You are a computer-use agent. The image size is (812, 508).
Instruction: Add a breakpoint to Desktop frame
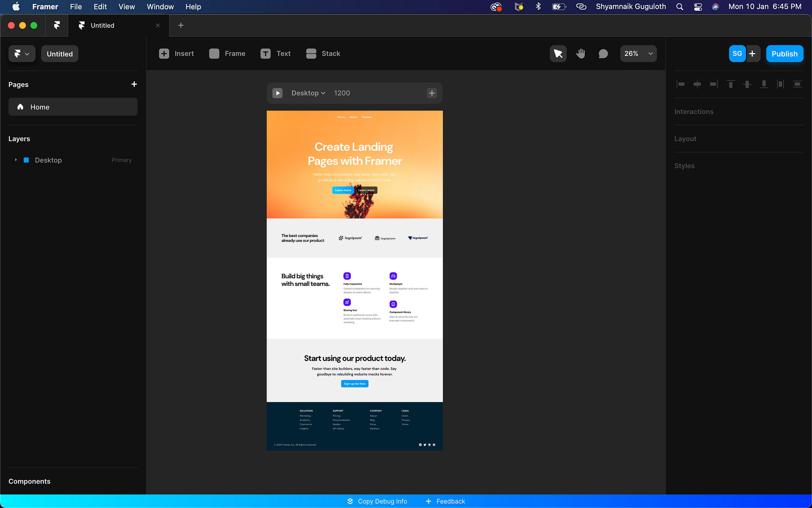coord(432,93)
